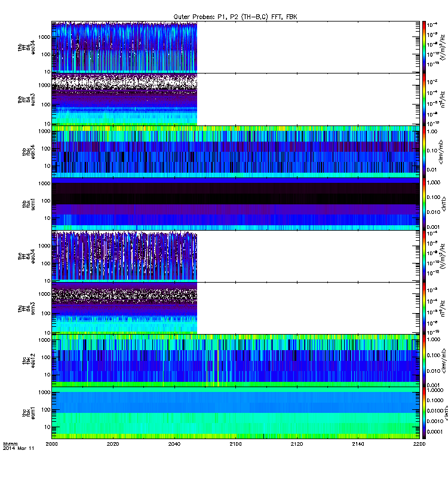Click the '(V/m)²/Hz' unit label of thb eac34
This screenshot has height=478, width=448.
pos(443,47)
